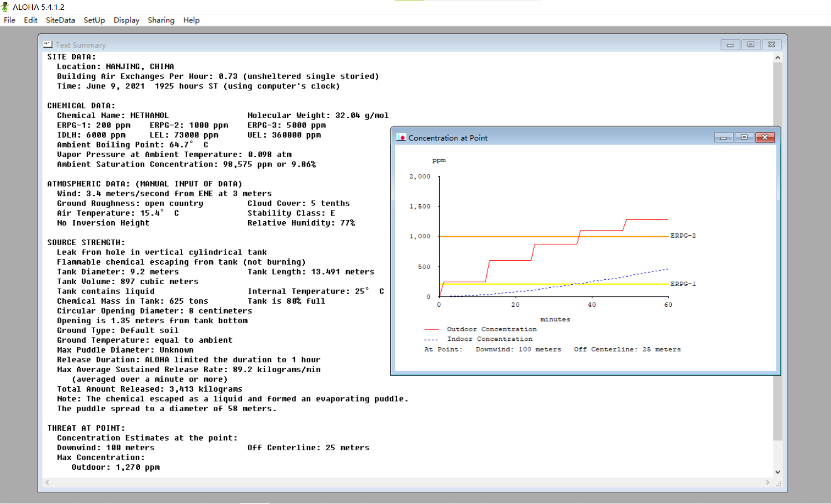This screenshot has width=831, height=504.
Task: Open the Sharing menu
Action: pos(161,20)
